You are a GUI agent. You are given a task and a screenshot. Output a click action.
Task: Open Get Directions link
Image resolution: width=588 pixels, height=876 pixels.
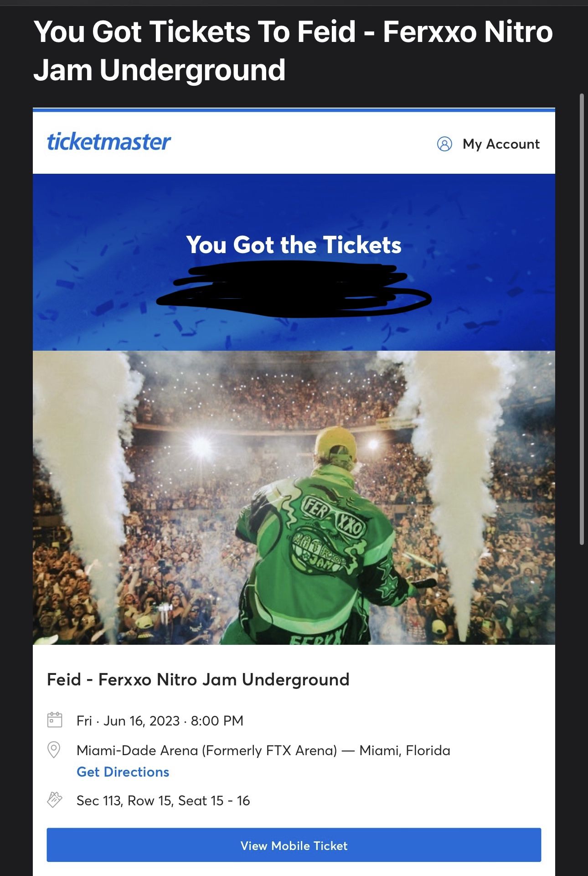pos(123,772)
